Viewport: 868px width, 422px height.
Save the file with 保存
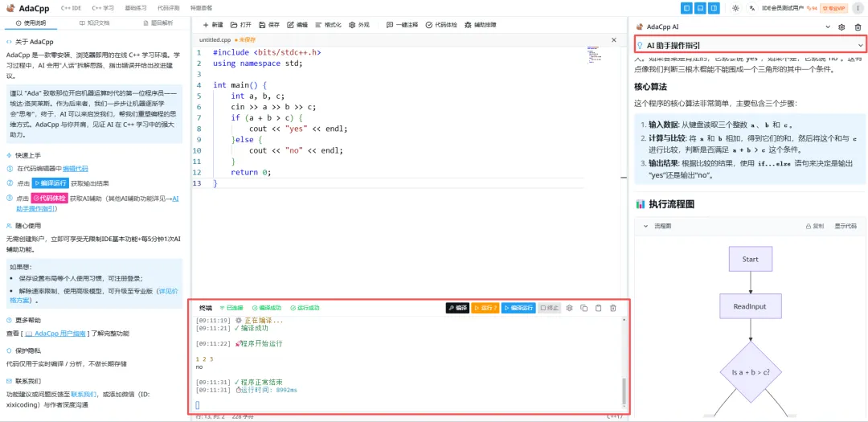(x=269, y=25)
